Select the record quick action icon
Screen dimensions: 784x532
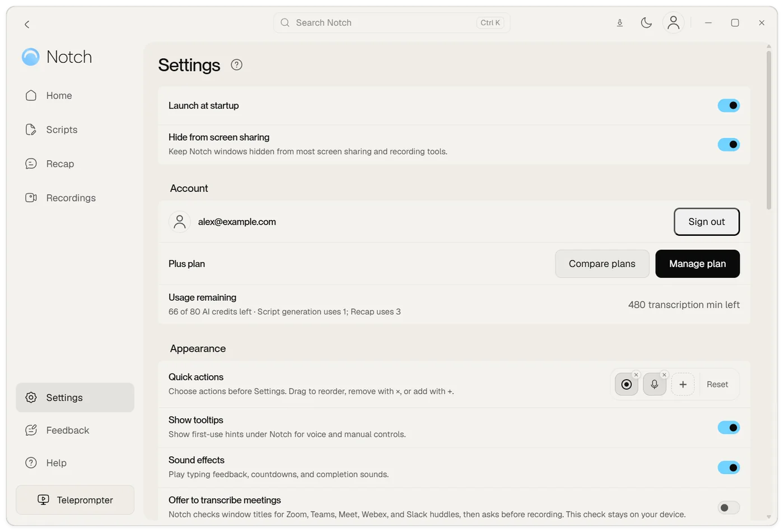[x=627, y=384]
